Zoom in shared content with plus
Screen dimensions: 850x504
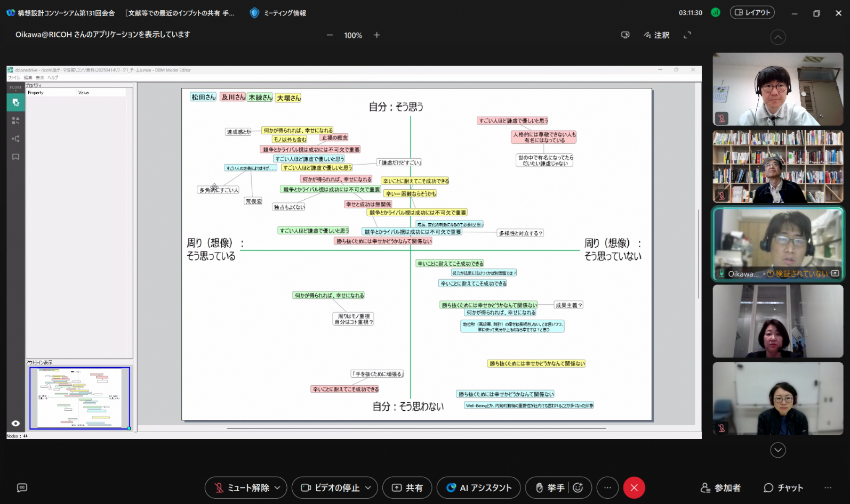pyautogui.click(x=377, y=35)
